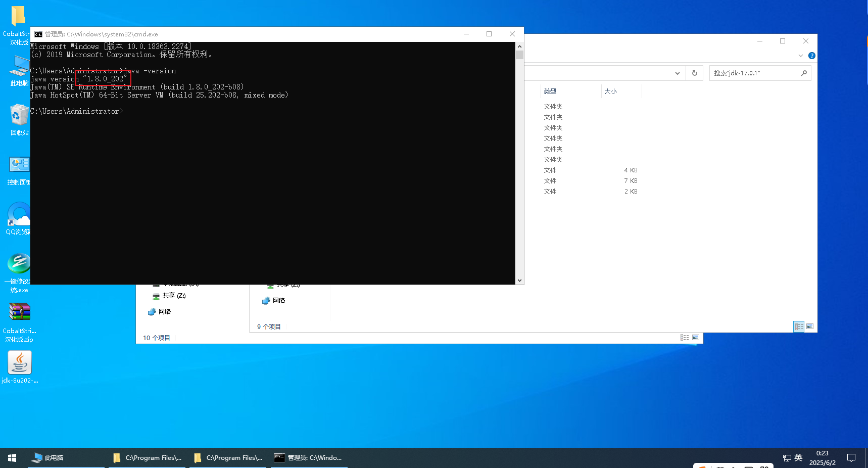Viewport: 868px width, 468px height.
Task: Minimize the cmd.exe window
Action: tap(466, 34)
